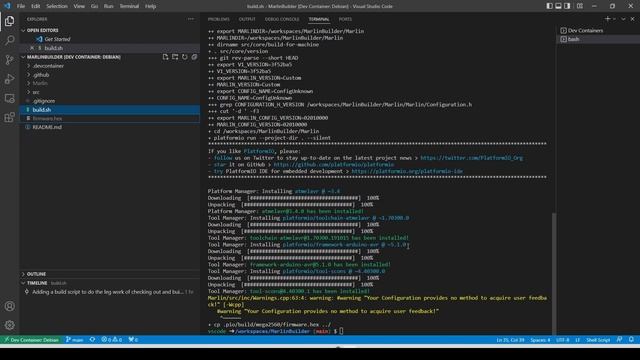Open the Remote Explorer view icon
The width and height of the screenshot is (640, 360).
(x=9, y=98)
